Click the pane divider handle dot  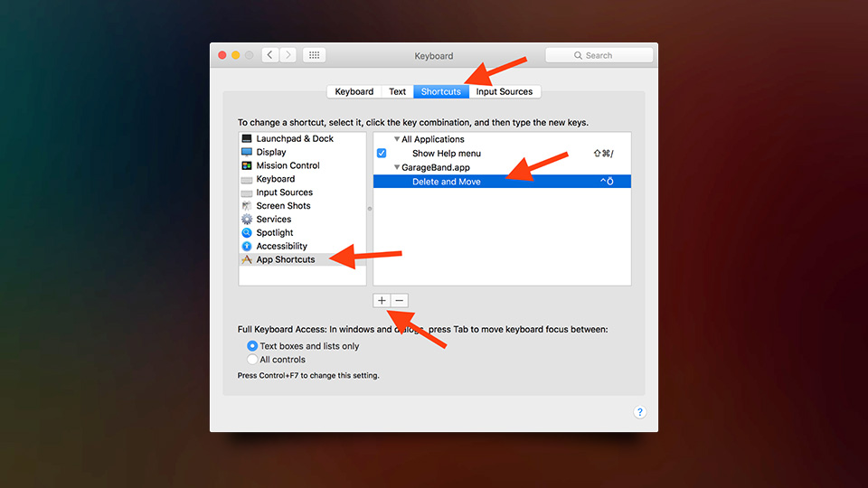point(370,209)
